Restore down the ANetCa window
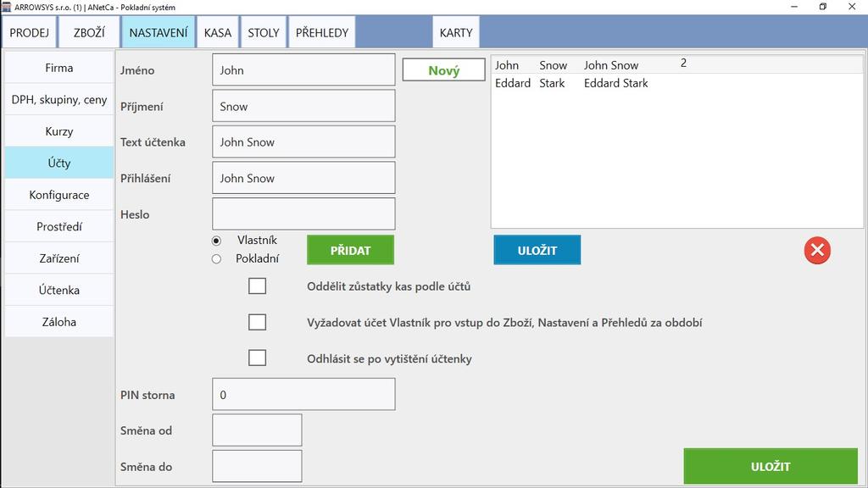868x488 pixels. coord(823,7)
